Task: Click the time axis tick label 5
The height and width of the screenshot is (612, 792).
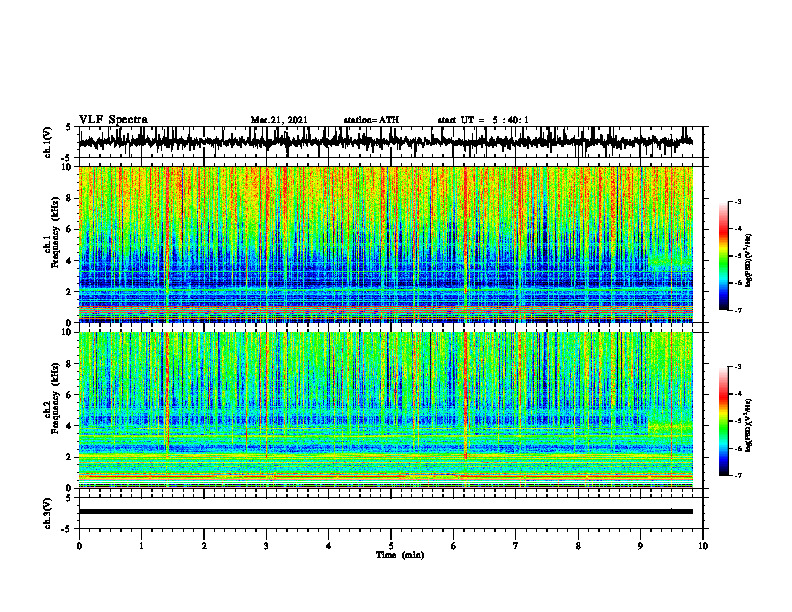Action: pyautogui.click(x=391, y=546)
